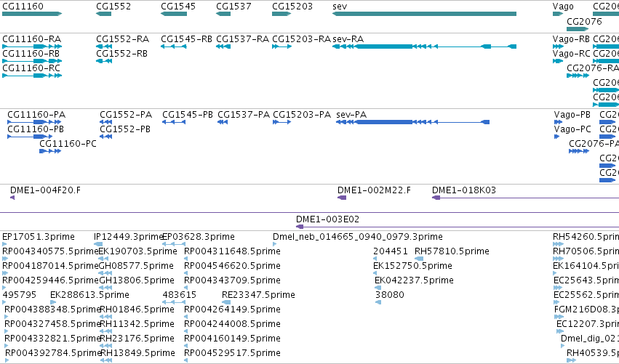Select the CG1537 gene arrow
The image size is (619, 364).
tap(223, 14)
